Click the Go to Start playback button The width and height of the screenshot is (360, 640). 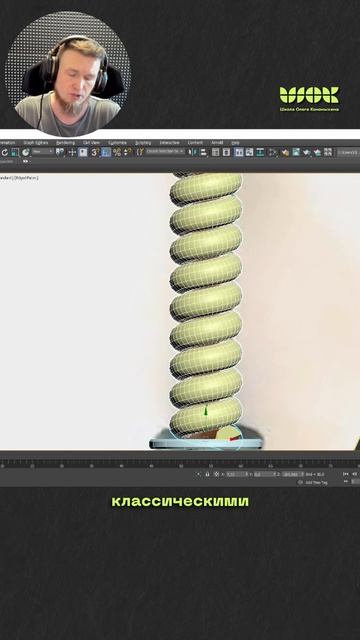point(346,474)
